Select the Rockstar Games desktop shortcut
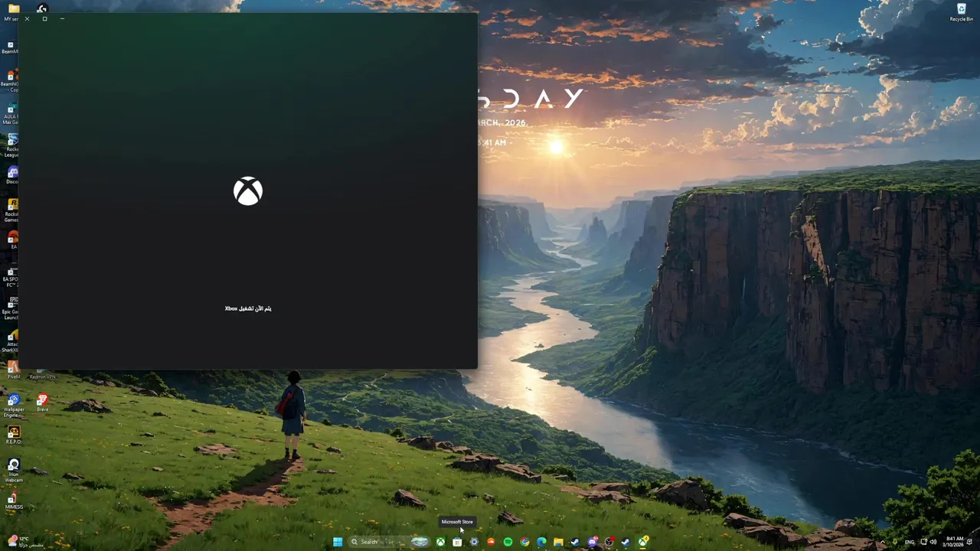This screenshot has height=551, width=980. (x=12, y=210)
